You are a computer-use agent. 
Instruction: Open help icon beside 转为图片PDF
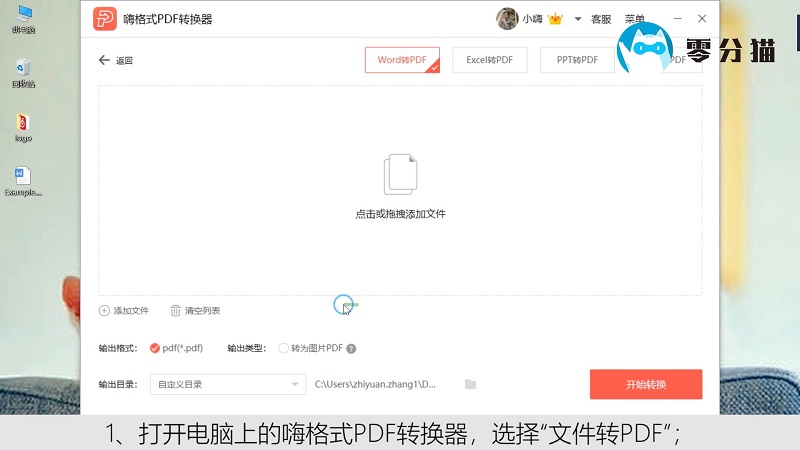351,348
